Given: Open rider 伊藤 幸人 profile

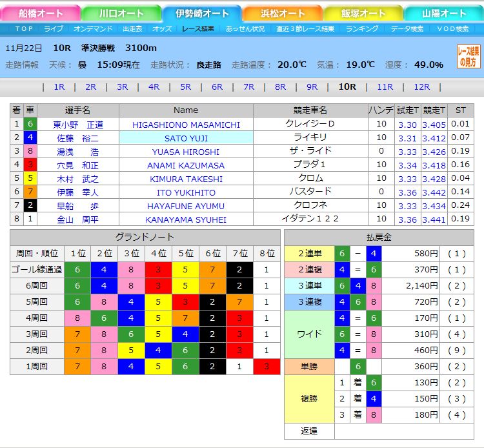Looking at the screenshot, I should point(78,192).
